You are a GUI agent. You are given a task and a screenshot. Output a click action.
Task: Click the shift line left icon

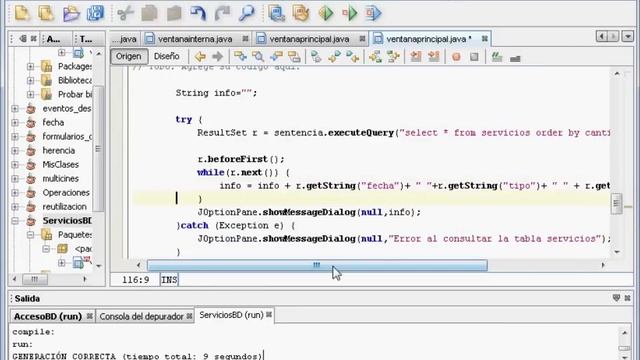[416, 57]
